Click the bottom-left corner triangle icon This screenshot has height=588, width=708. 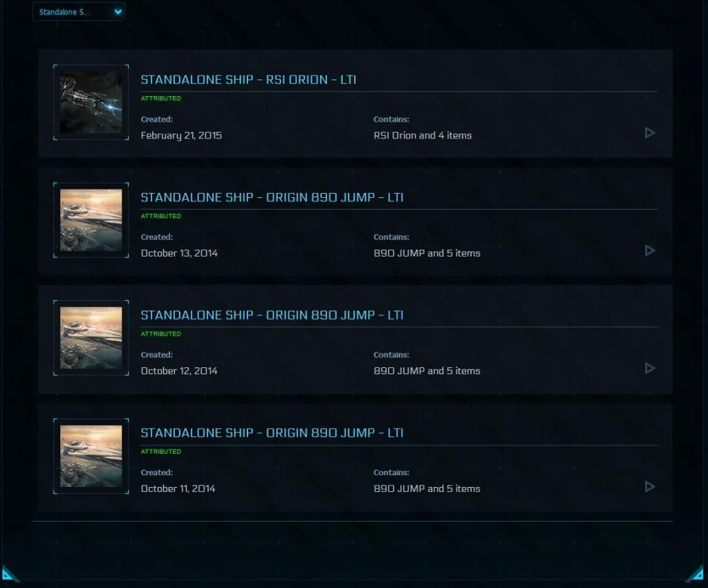point(8,574)
